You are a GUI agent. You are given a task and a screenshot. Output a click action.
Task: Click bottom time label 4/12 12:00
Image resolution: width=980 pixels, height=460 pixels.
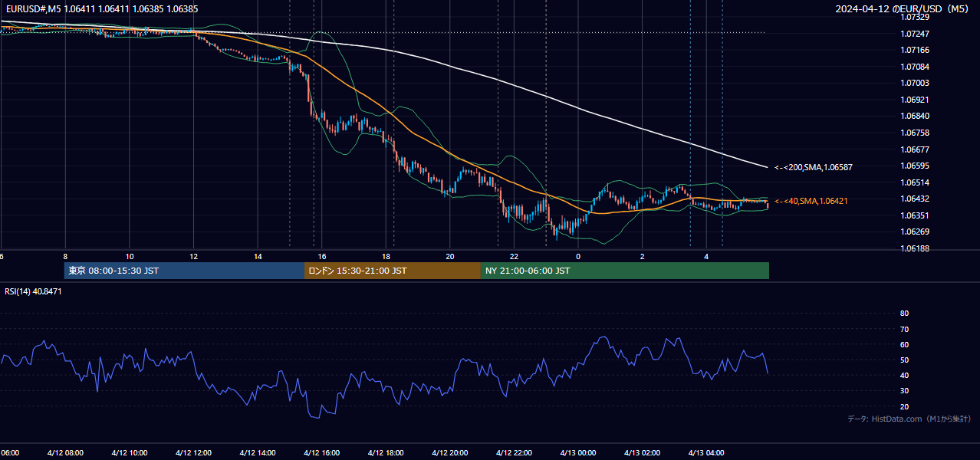click(193, 452)
